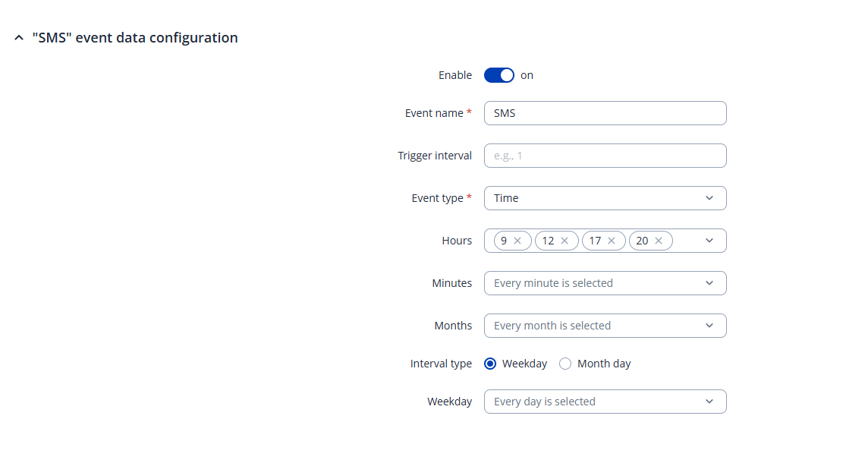
Task: Select the Weekday interval type radio
Action: [x=490, y=364]
